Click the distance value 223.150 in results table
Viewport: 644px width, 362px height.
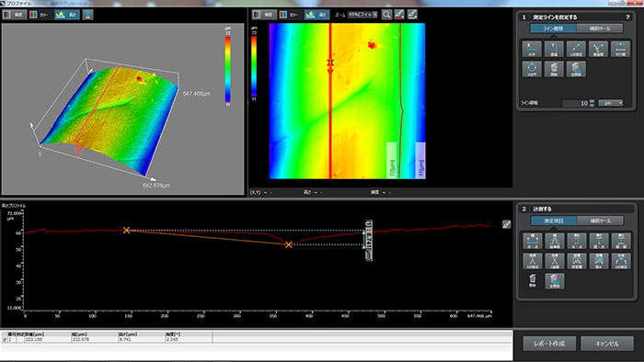pos(34,339)
